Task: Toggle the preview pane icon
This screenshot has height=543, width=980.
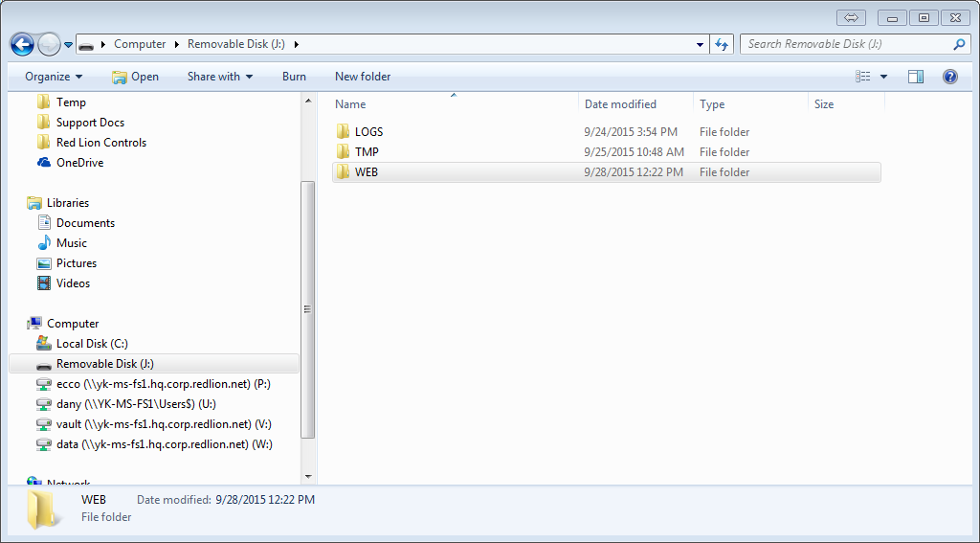Action: 916,77
